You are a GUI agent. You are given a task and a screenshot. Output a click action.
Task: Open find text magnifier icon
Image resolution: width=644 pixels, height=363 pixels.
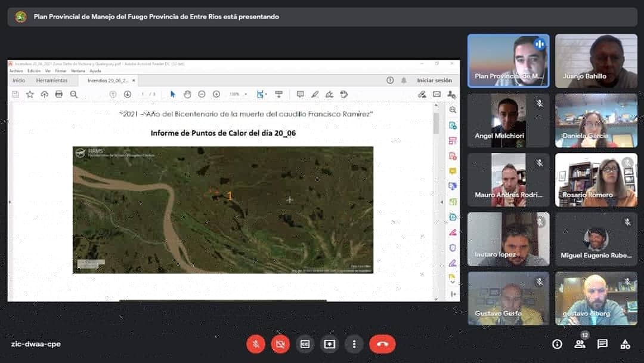[74, 94]
